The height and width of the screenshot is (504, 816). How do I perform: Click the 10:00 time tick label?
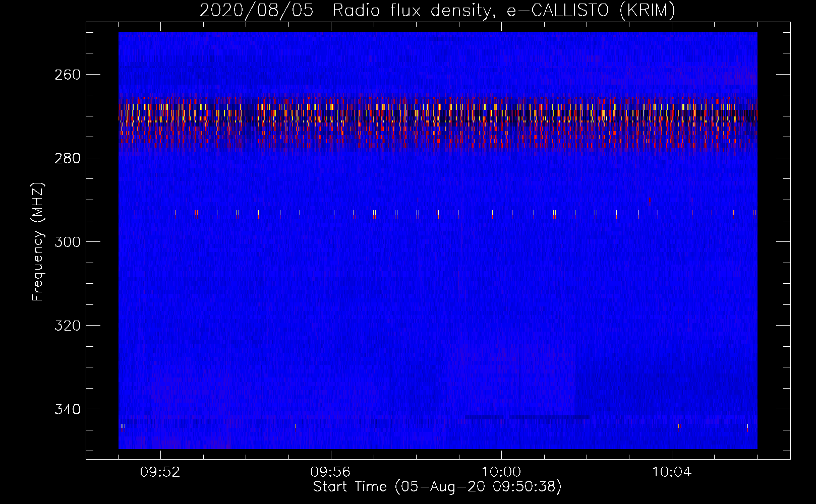click(501, 472)
